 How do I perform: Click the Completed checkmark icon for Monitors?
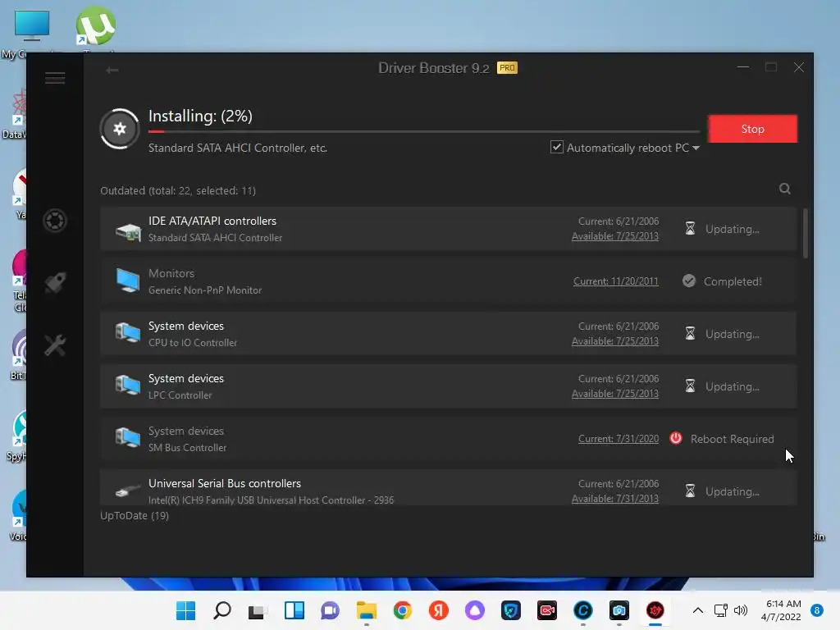point(689,281)
